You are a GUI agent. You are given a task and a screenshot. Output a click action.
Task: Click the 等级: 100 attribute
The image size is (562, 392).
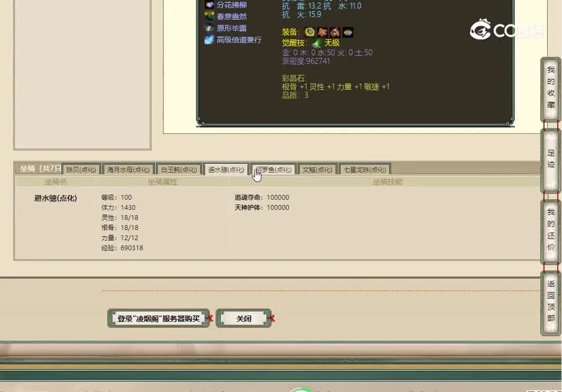(x=117, y=198)
